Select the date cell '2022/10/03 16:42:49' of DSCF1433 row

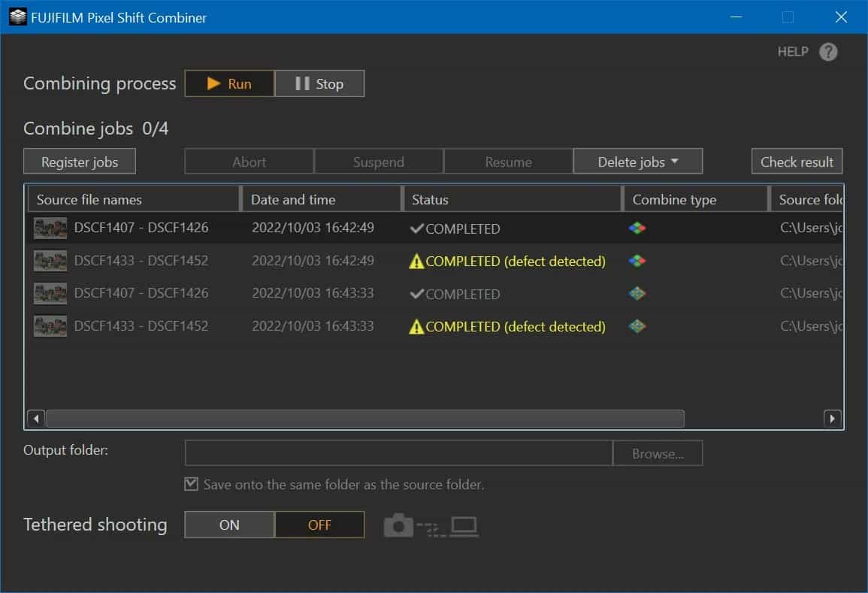pyautogui.click(x=313, y=261)
